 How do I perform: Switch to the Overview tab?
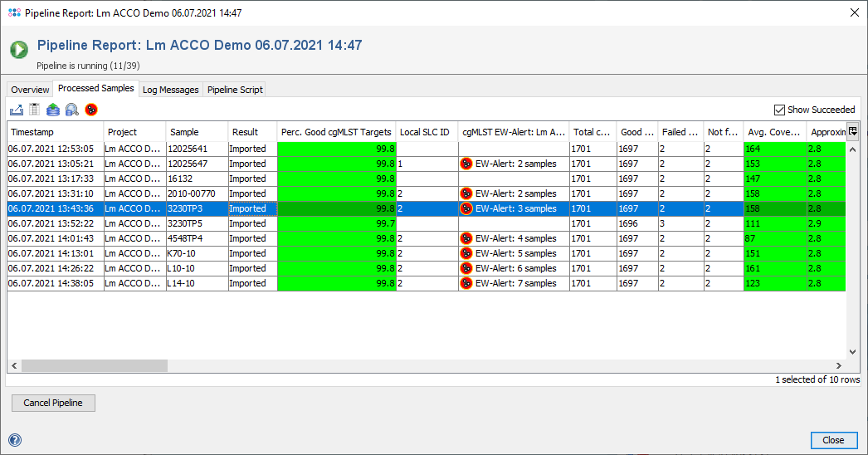click(30, 90)
